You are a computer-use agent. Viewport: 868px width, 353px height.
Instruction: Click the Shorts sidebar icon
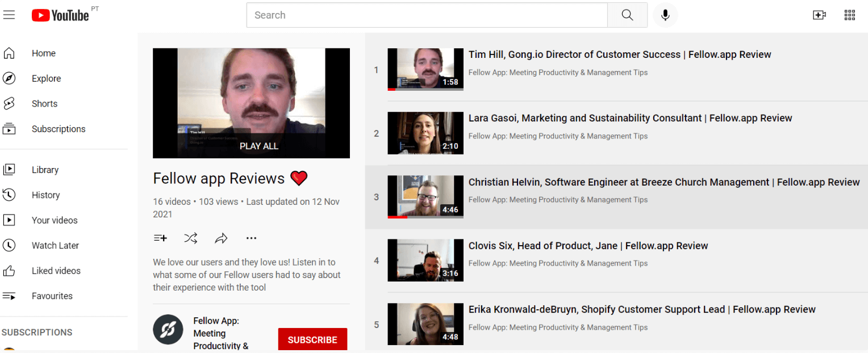[9, 104]
